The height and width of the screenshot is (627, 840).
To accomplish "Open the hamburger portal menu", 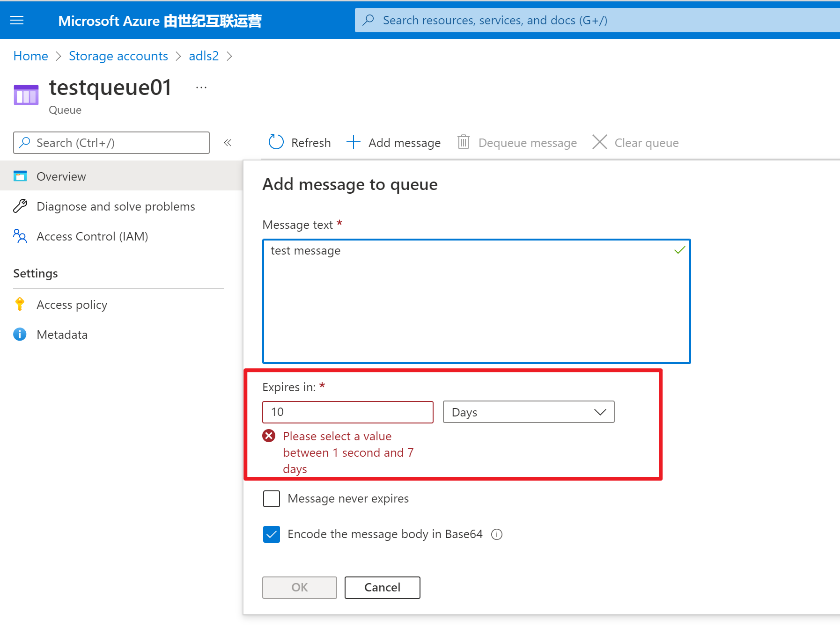I will point(17,20).
